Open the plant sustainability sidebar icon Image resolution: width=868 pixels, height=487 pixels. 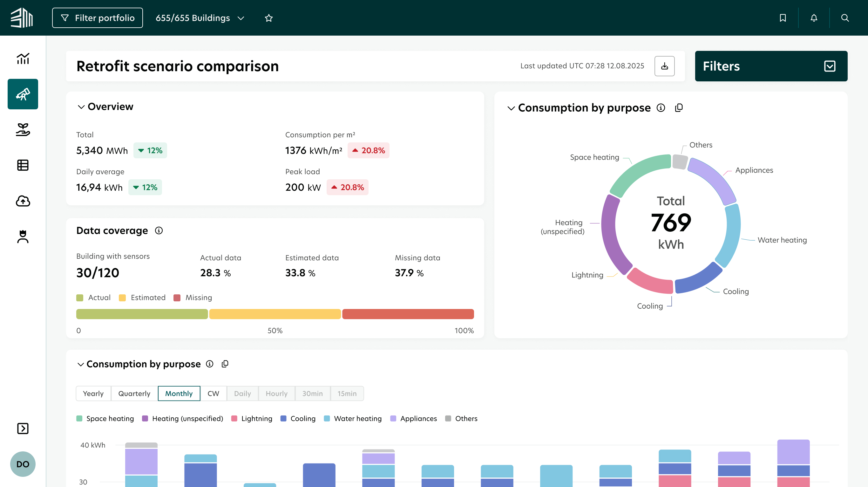(x=23, y=130)
